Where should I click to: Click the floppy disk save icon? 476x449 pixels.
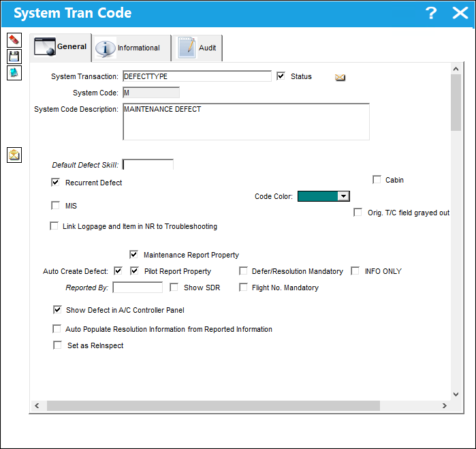(x=14, y=57)
